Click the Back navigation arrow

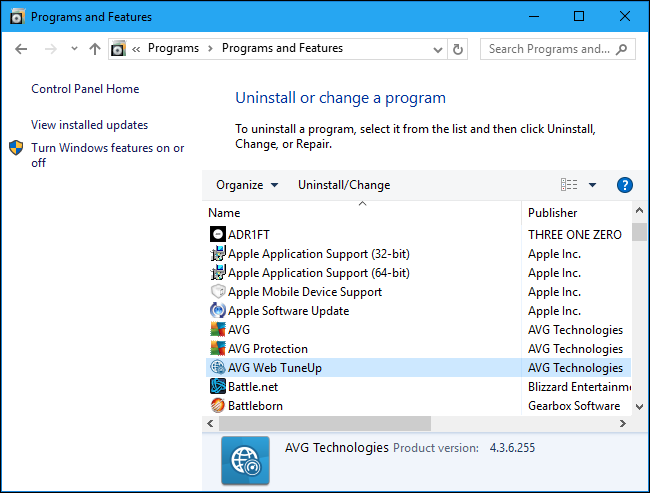[x=22, y=49]
